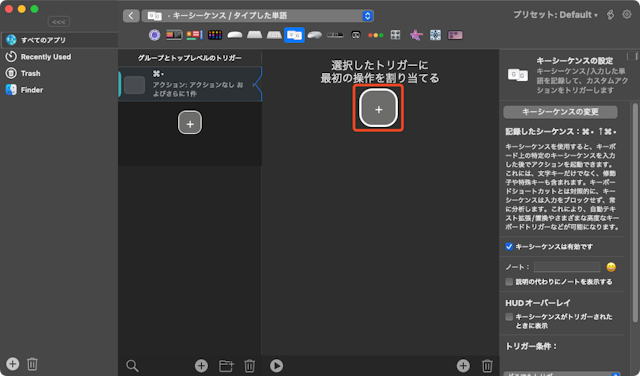Run assigned actions with play button
This screenshot has height=376, width=640.
276,366
